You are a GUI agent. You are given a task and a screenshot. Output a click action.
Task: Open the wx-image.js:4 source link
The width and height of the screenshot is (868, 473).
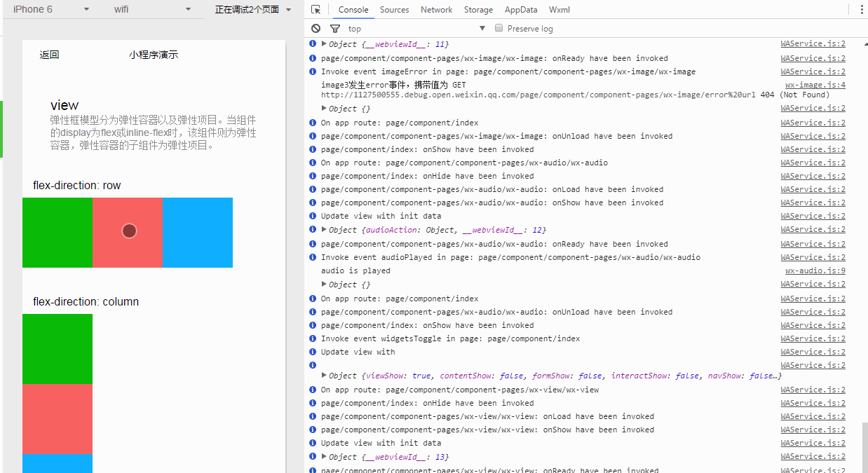click(x=815, y=85)
